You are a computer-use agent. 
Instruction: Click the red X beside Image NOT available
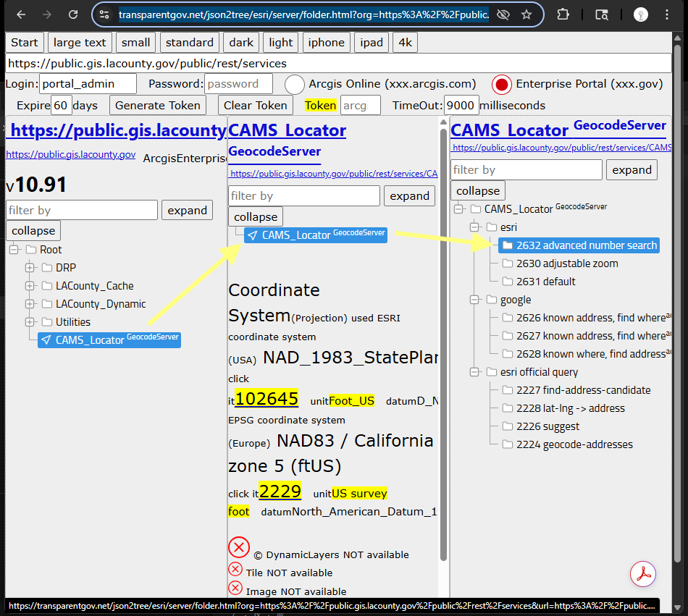click(x=235, y=588)
